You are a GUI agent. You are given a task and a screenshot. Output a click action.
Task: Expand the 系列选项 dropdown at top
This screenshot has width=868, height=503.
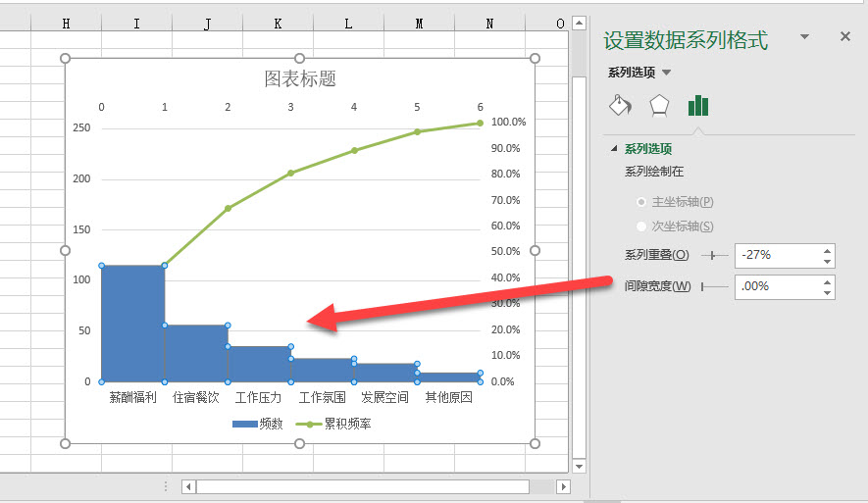pyautogui.click(x=667, y=73)
